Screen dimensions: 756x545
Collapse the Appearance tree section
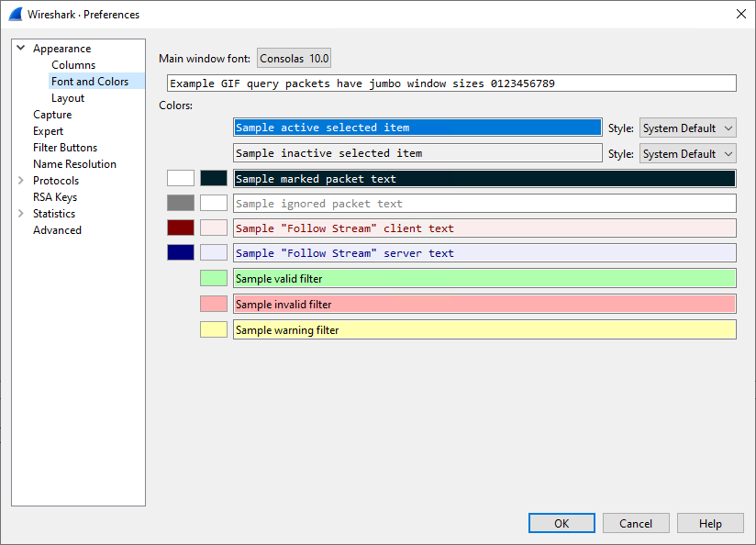click(20, 48)
